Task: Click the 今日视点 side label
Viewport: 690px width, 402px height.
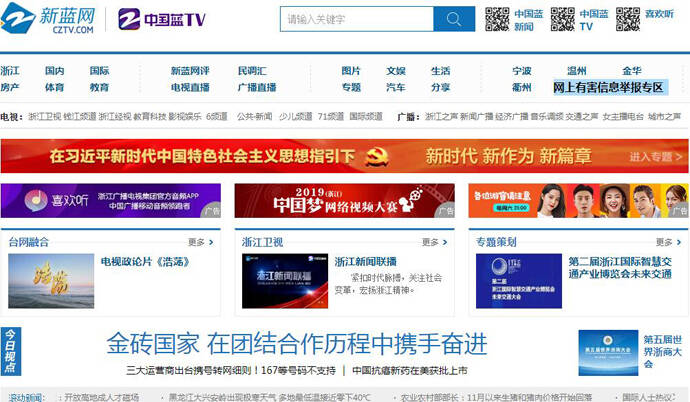Action: tap(11, 351)
